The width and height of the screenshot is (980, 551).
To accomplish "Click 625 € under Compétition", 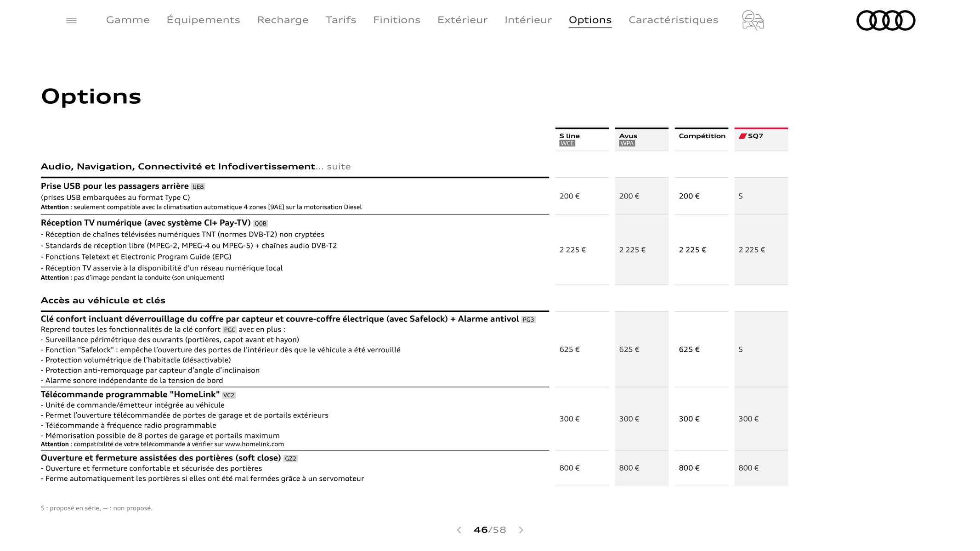I will point(689,349).
